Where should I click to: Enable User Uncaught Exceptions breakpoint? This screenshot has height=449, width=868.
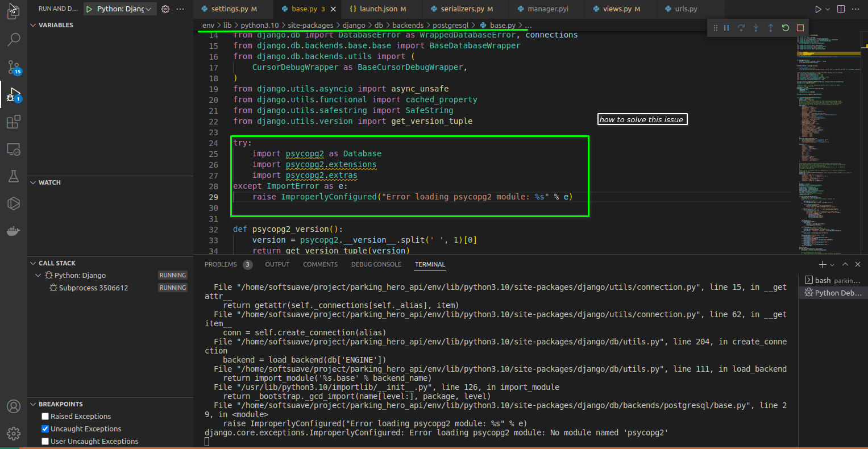click(45, 442)
